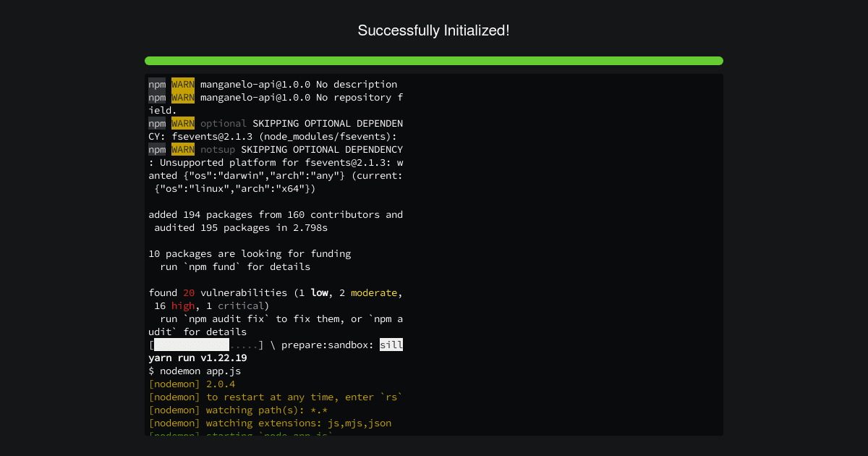Click the notsup warning badge
This screenshot has height=456, width=868.
(182, 149)
